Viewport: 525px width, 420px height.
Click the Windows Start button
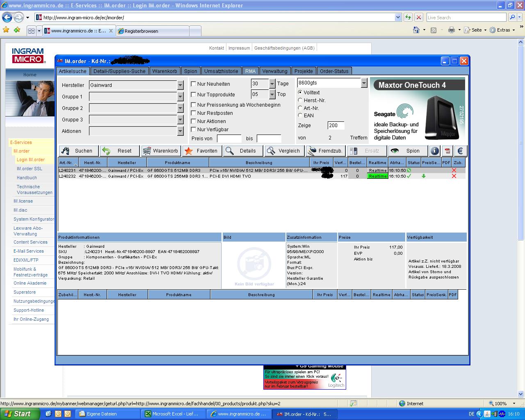coord(20,414)
